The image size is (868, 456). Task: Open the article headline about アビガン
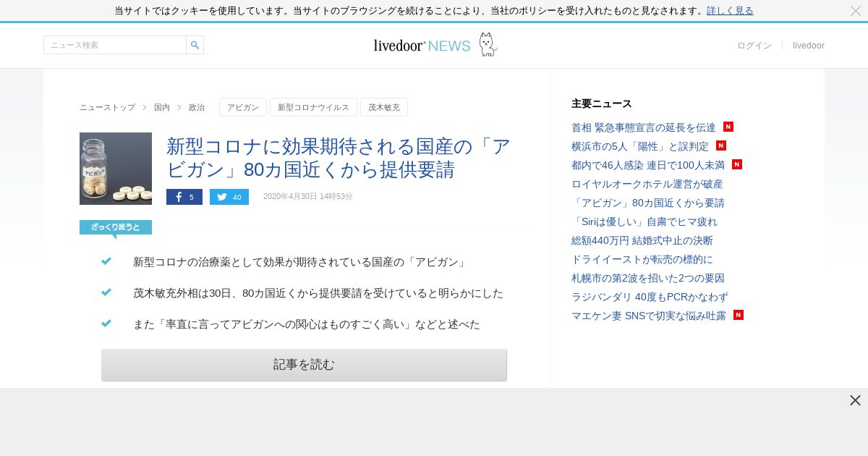click(x=339, y=158)
